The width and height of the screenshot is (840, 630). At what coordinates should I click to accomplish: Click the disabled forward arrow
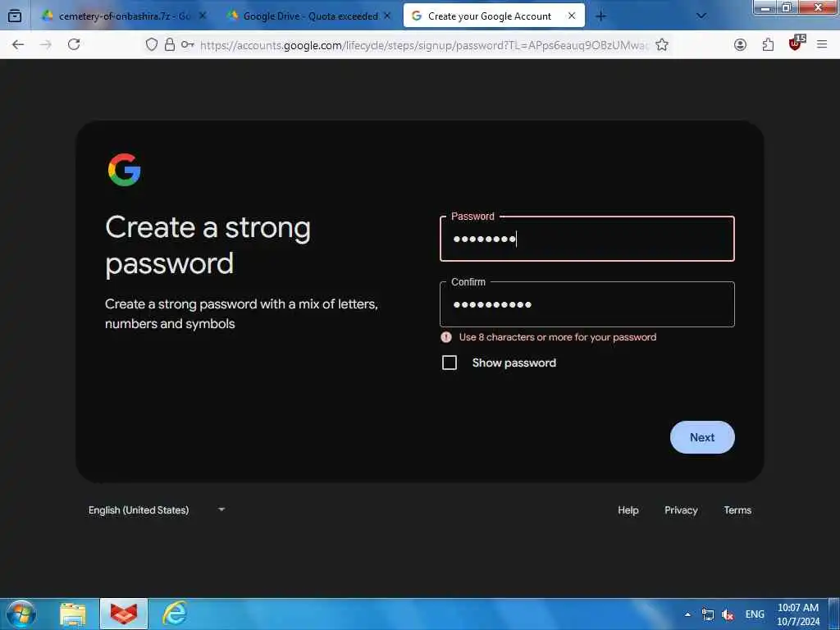pos(46,44)
